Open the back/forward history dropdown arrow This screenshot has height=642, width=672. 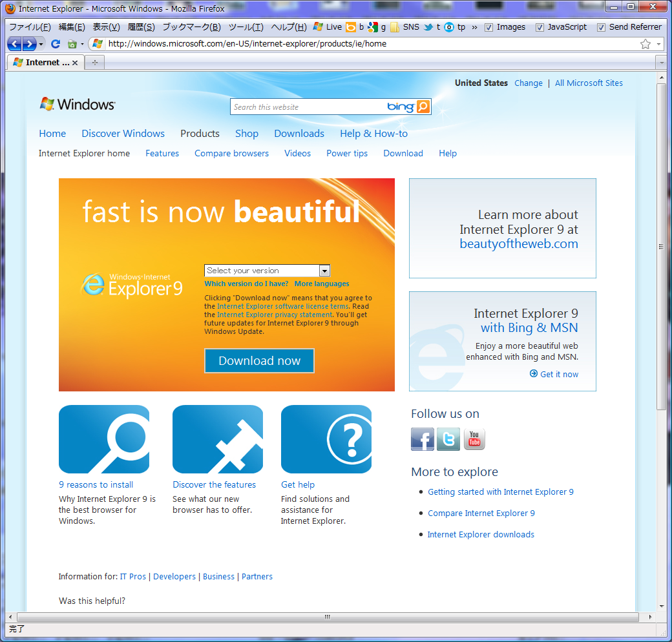coord(41,44)
